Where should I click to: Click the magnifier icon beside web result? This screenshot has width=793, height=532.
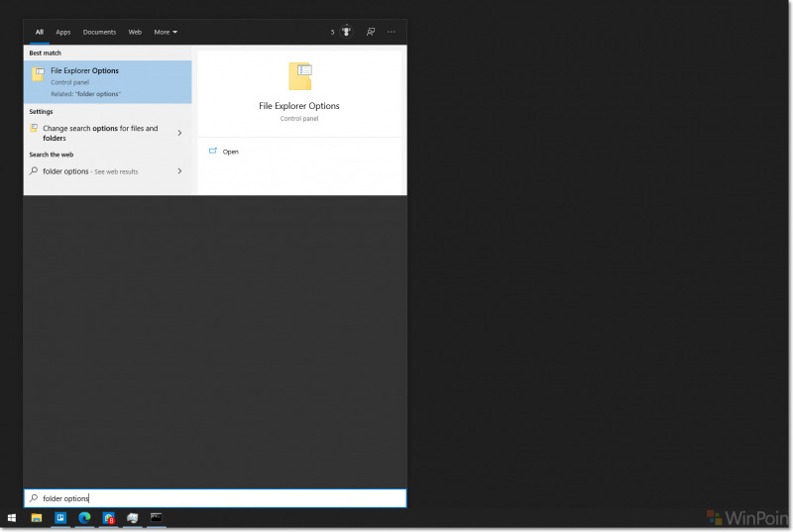(34, 170)
